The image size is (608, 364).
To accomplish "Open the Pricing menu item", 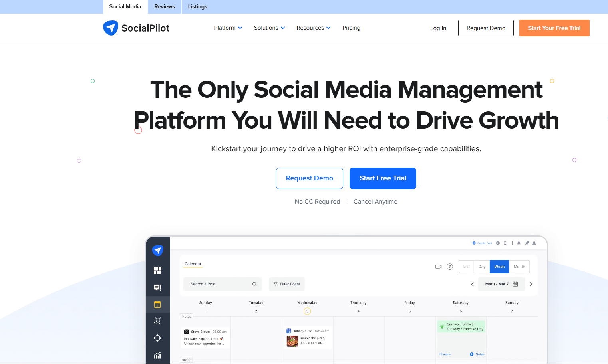I will pos(351,28).
